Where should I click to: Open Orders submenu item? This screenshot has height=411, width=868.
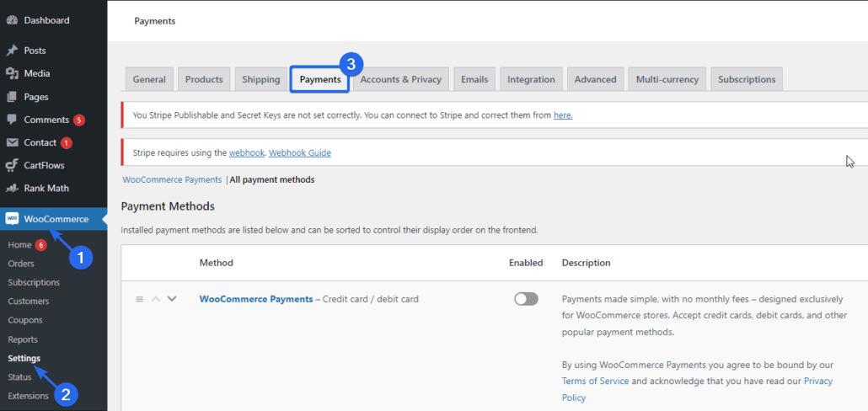pyautogui.click(x=21, y=264)
